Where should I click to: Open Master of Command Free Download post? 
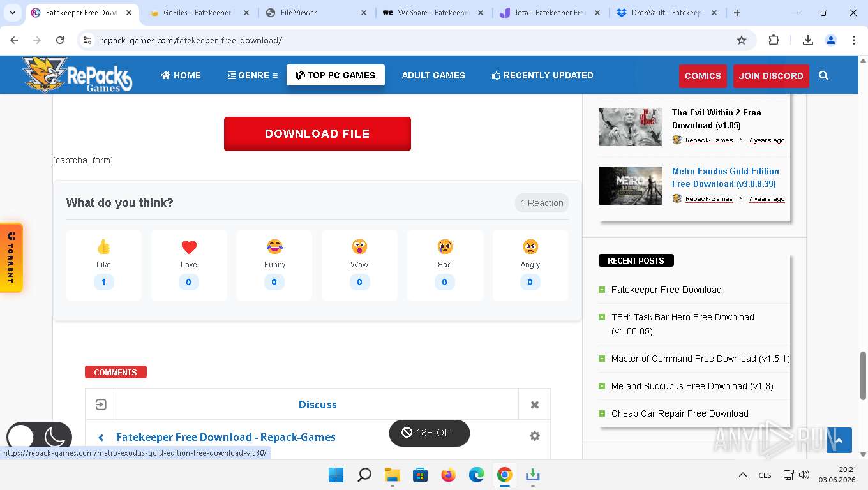tap(700, 359)
